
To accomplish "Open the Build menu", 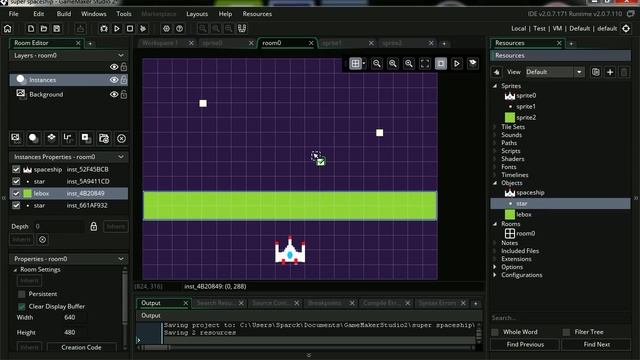I will [64, 14].
